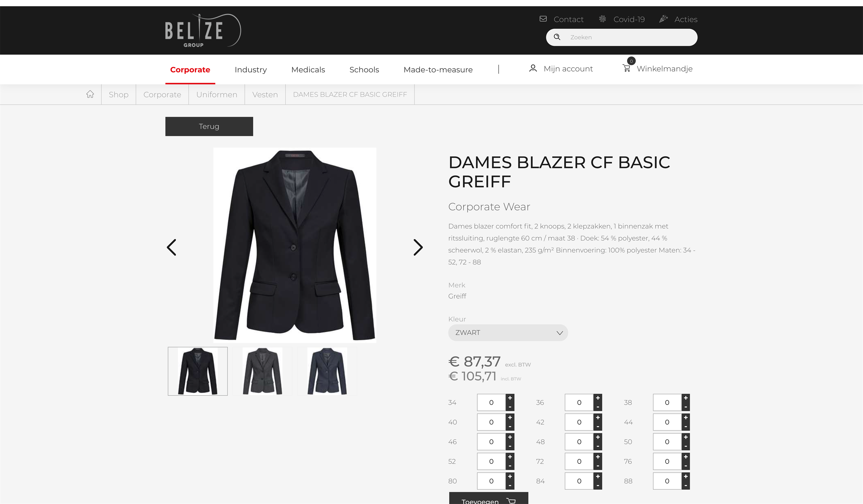
Task: Select the grey blazer thumbnail
Action: (262, 371)
